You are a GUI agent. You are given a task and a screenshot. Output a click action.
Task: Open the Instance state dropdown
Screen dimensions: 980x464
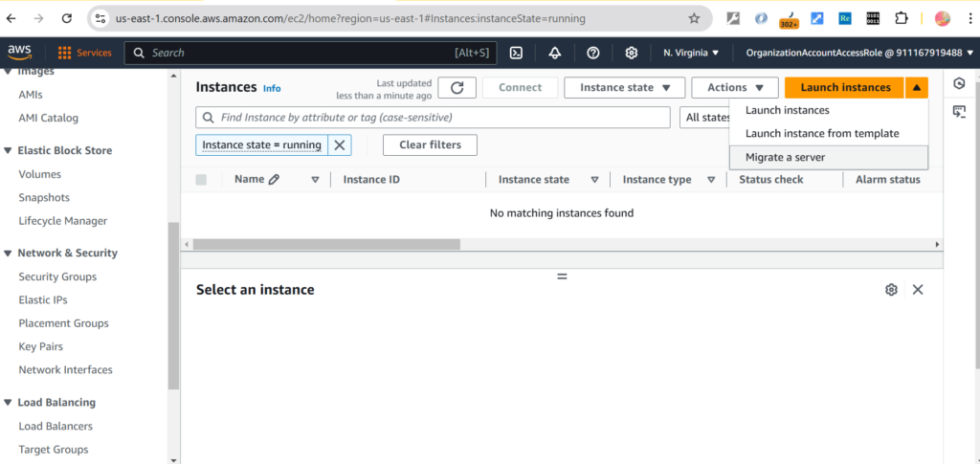pos(625,88)
